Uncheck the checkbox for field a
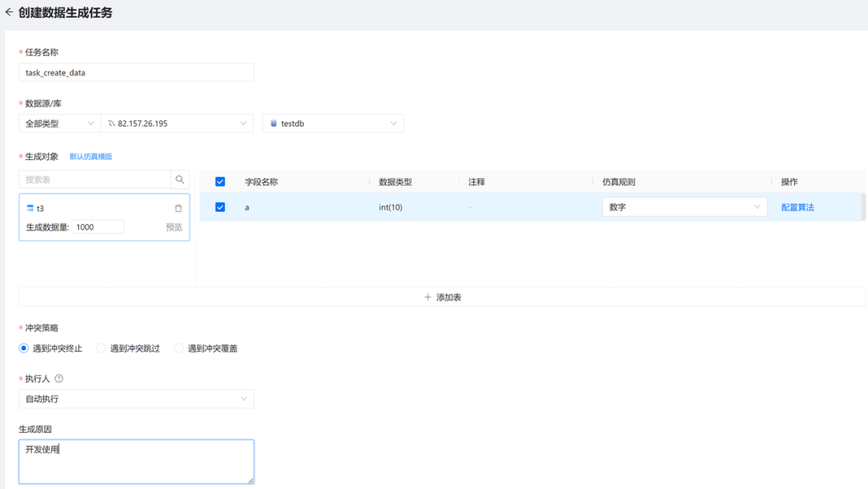The height and width of the screenshot is (489, 868). pyautogui.click(x=220, y=207)
